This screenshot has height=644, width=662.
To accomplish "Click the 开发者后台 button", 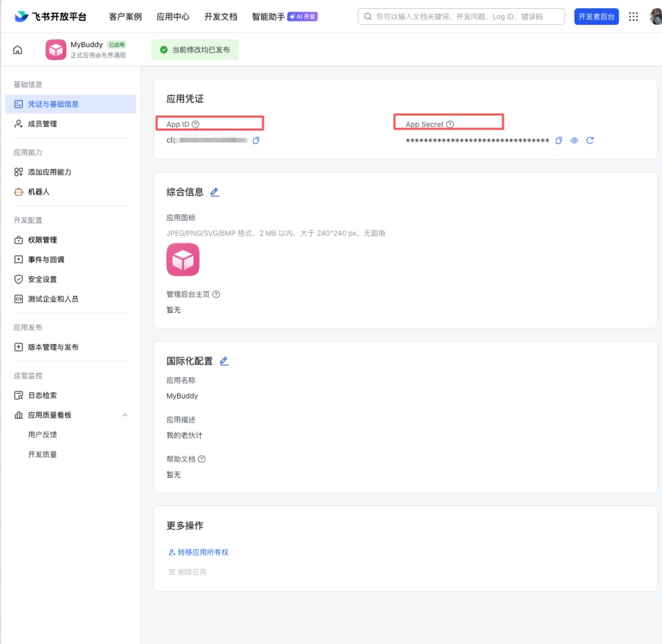I will click(596, 17).
